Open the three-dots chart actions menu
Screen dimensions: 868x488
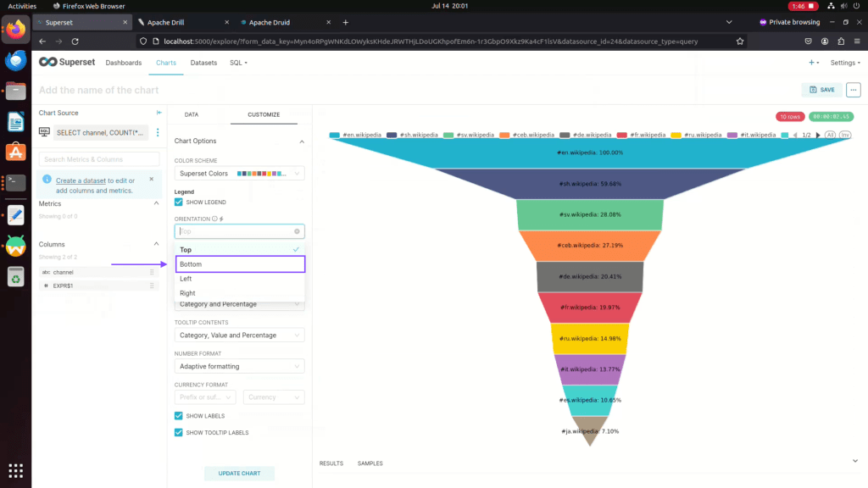click(853, 90)
